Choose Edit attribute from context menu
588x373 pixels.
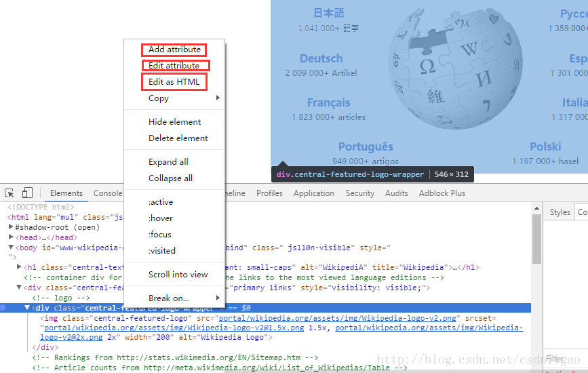click(x=175, y=66)
